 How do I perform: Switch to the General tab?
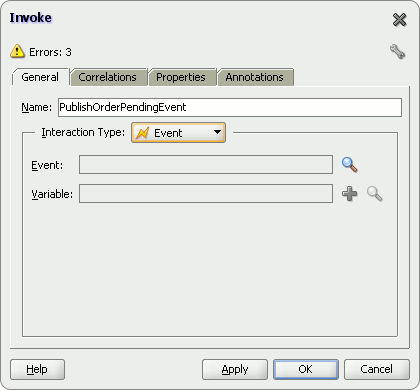point(40,77)
